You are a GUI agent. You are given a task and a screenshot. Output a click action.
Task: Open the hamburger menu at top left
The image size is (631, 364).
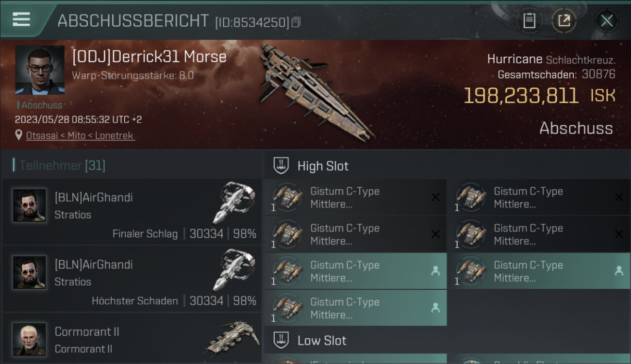21,19
